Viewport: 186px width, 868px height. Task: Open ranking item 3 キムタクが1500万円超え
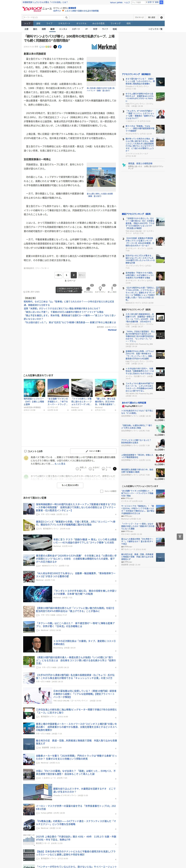tap(140, 114)
